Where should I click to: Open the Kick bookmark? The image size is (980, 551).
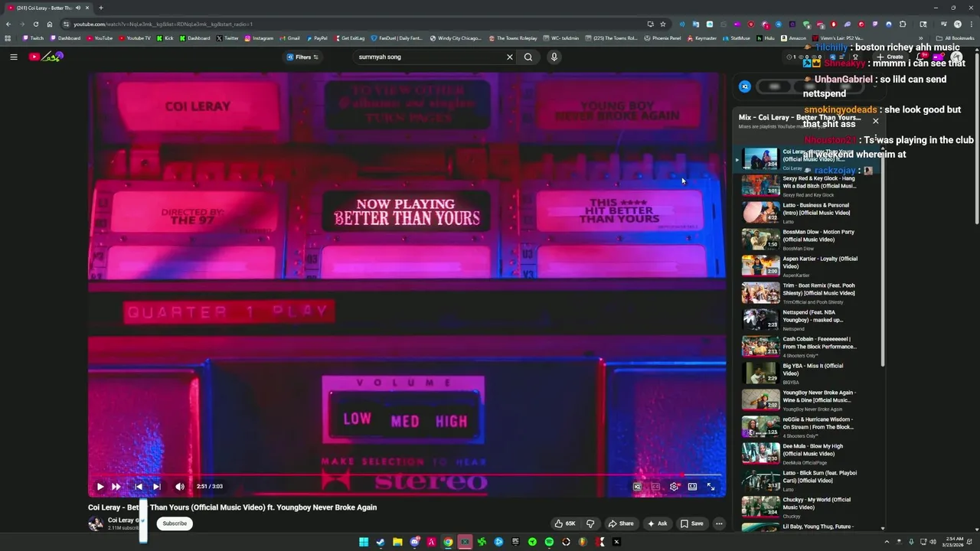(x=165, y=38)
